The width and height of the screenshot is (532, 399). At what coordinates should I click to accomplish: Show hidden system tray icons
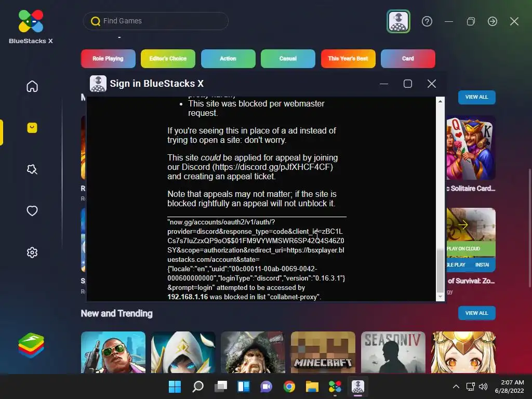click(456, 387)
